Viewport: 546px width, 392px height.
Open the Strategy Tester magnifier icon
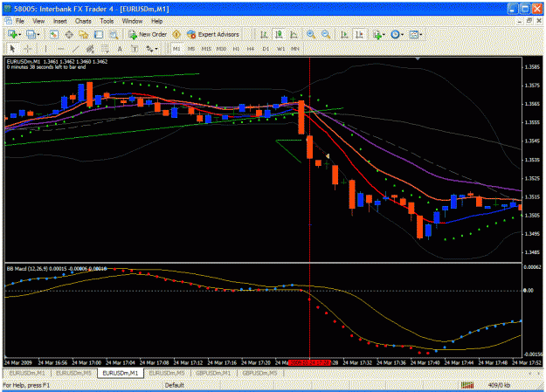[x=114, y=34]
